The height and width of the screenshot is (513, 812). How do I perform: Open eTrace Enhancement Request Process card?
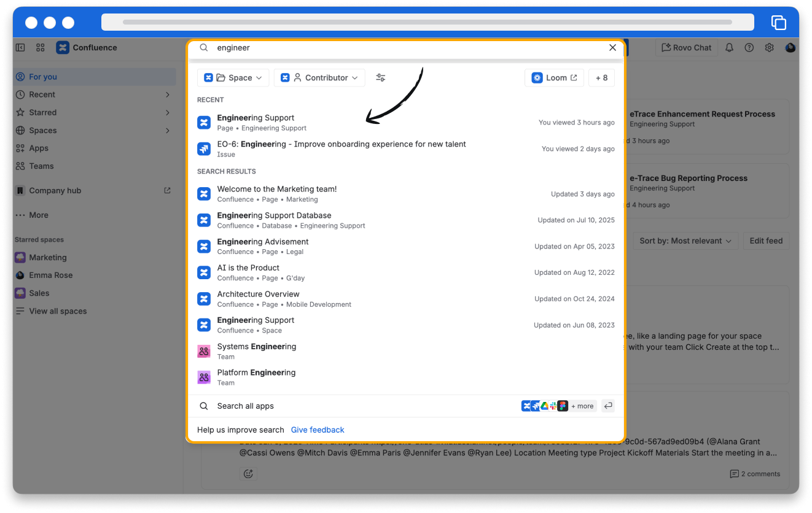point(706,127)
